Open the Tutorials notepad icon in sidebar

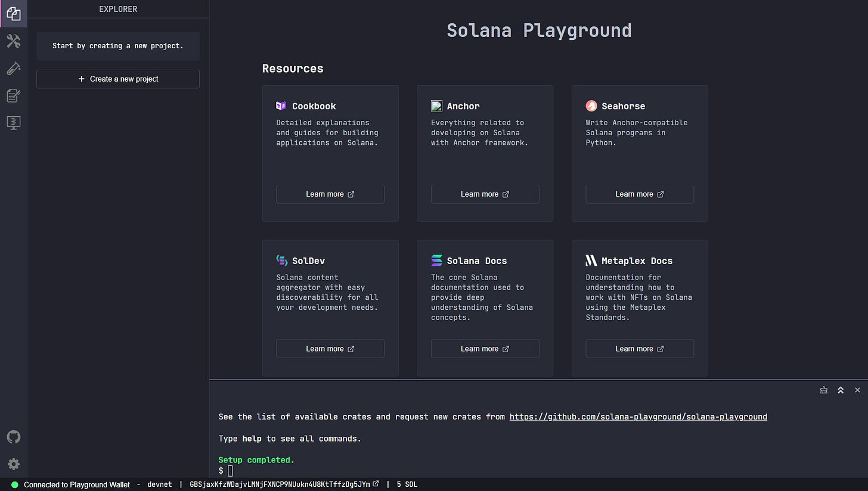[x=13, y=95]
